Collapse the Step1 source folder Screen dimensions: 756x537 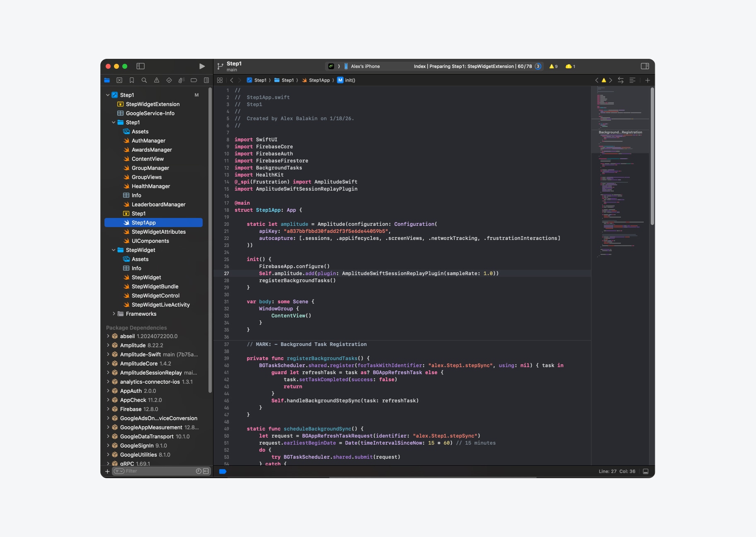tap(114, 123)
